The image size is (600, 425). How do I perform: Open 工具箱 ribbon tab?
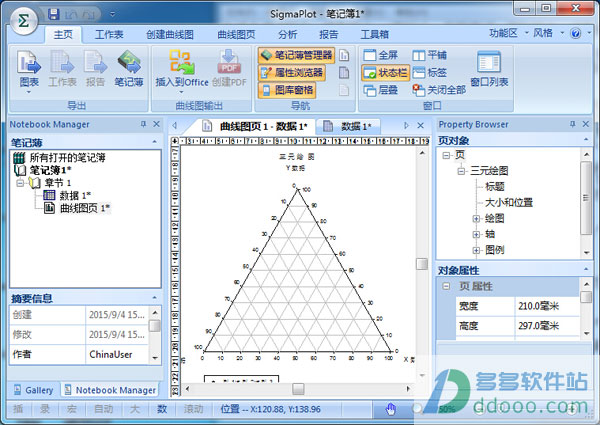[375, 35]
